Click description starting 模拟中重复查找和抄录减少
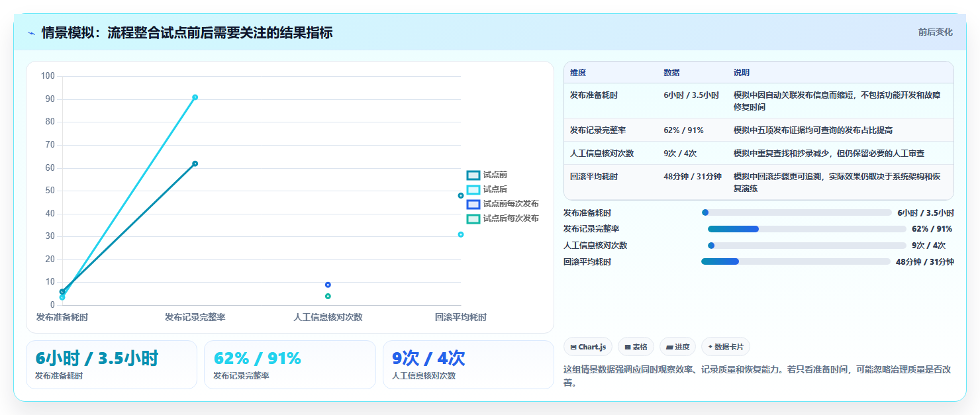The height and width of the screenshot is (415, 980). [x=829, y=154]
